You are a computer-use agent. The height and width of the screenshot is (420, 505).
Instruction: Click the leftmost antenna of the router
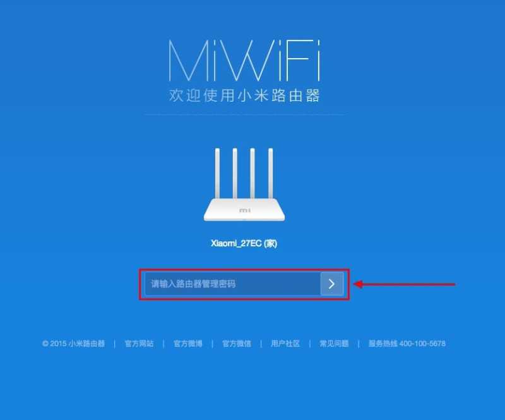tap(218, 174)
